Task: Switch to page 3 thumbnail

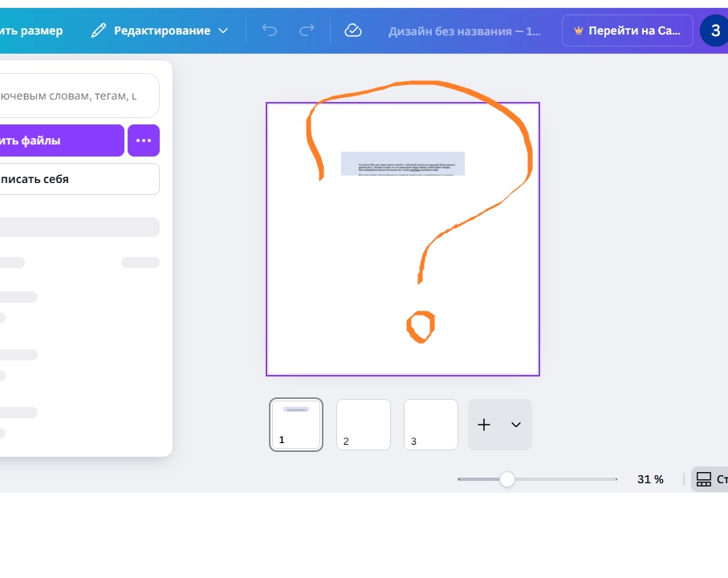Action: pos(430,425)
